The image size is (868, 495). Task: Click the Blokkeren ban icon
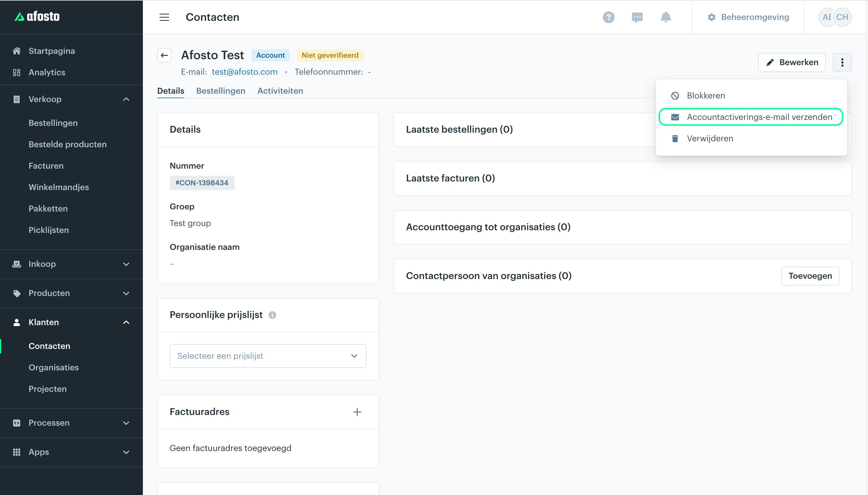[x=675, y=96]
